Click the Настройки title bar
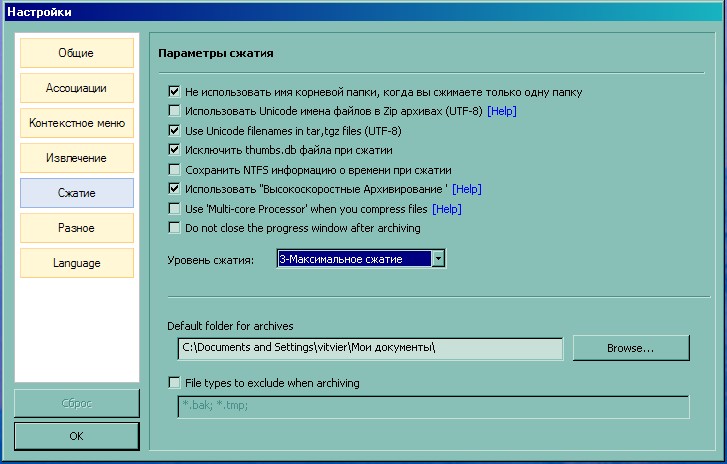Image resolution: width=727 pixels, height=464 pixels. pos(364,12)
